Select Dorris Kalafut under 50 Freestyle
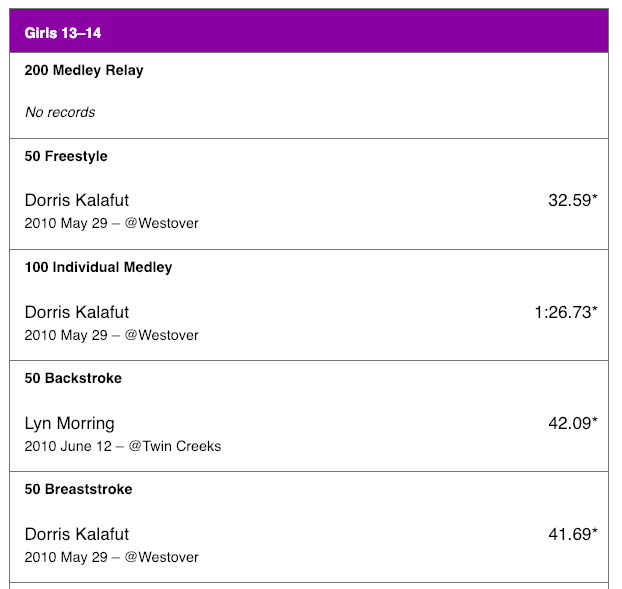Screen dimensions: 622x589 (x=77, y=200)
